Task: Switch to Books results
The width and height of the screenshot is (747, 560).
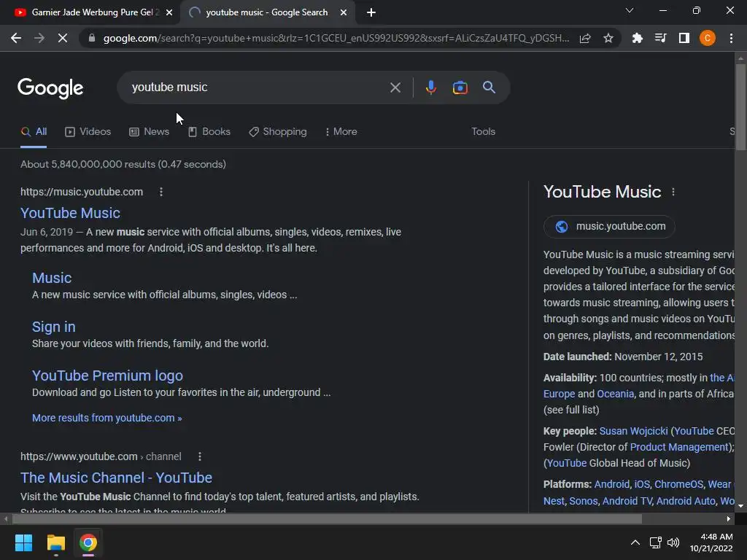Action: [209, 132]
